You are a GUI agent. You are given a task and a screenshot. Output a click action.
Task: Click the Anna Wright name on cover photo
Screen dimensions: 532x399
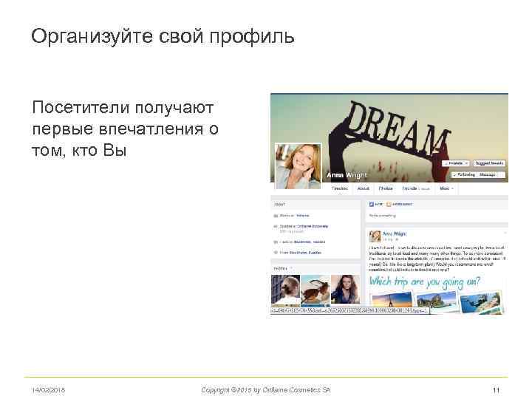(x=347, y=175)
